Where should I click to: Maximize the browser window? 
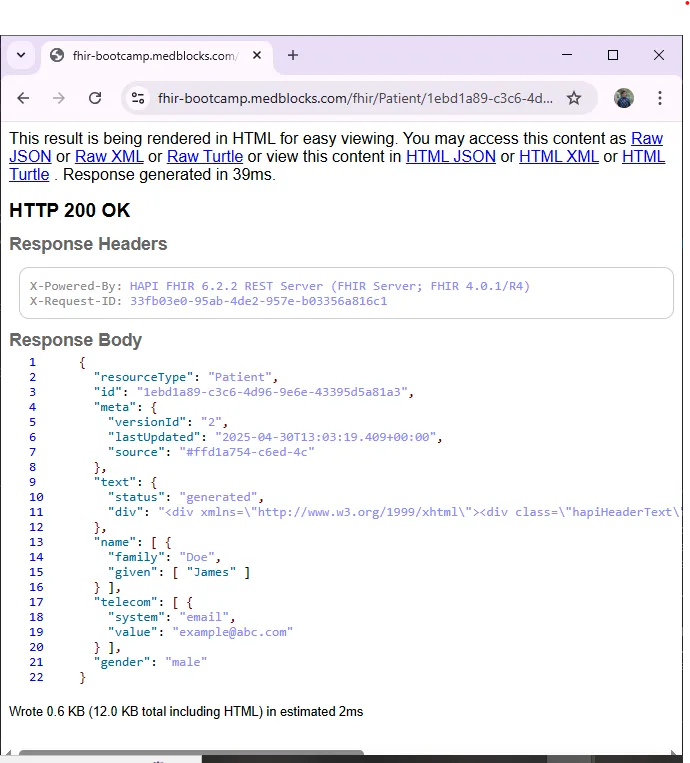pos(613,55)
